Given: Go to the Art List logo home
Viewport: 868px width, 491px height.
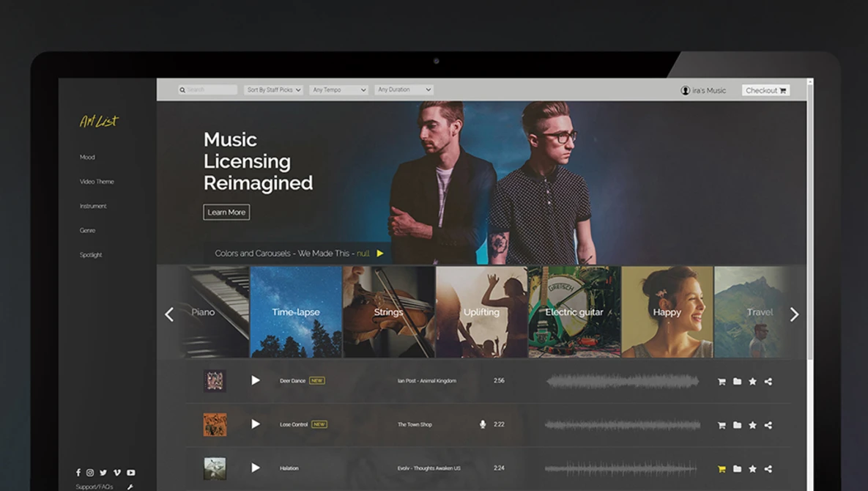Looking at the screenshot, I should (x=99, y=121).
